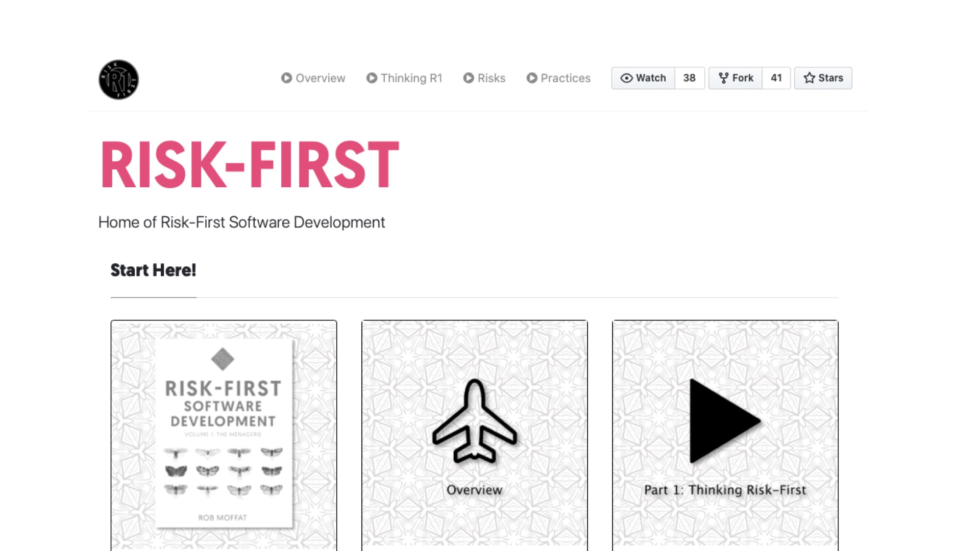Viewport: 980px width, 551px height.
Task: Click the fork icon in Fork button
Action: pos(723,78)
